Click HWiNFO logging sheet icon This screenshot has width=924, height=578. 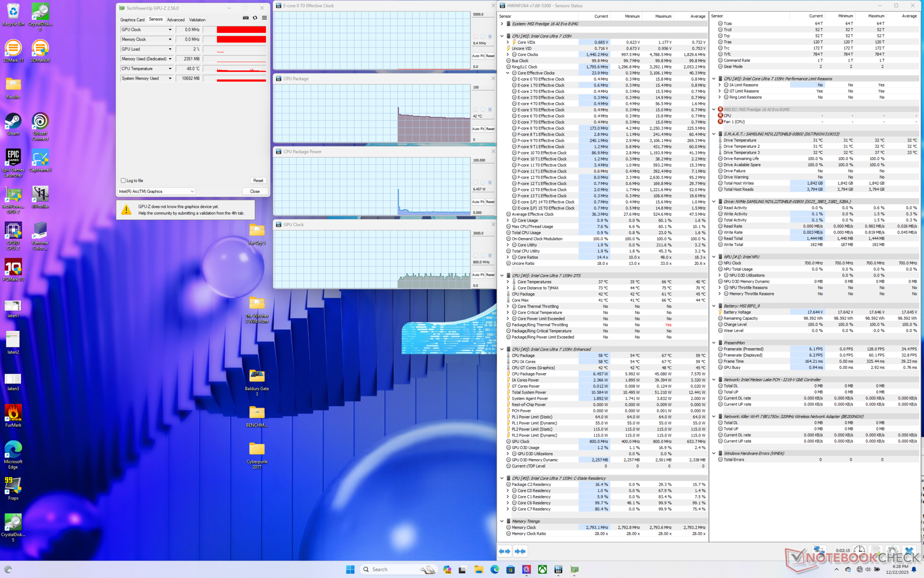tap(876, 550)
